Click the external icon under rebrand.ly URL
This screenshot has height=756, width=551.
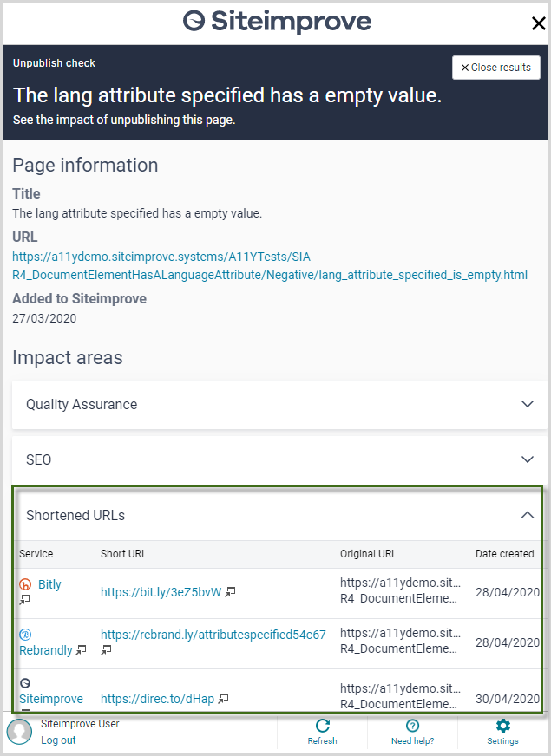tap(106, 650)
